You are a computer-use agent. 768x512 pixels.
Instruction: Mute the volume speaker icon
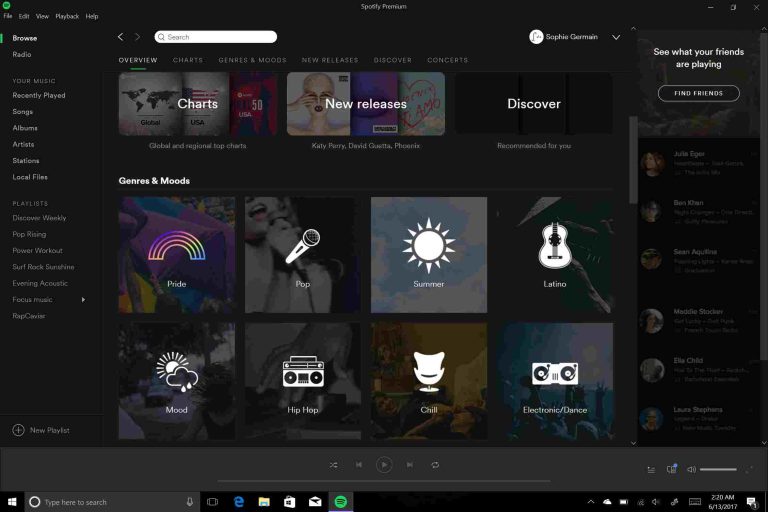691,469
